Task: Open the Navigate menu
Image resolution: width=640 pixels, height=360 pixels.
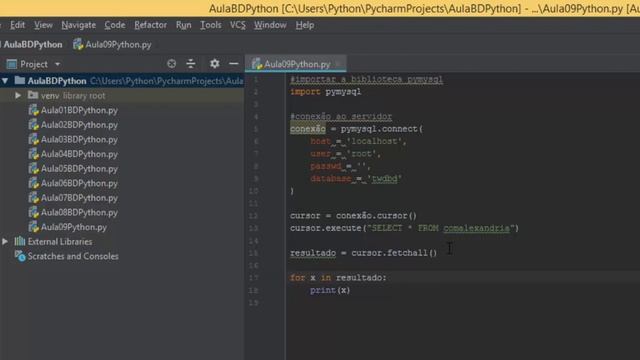Action: pyautogui.click(x=78, y=25)
